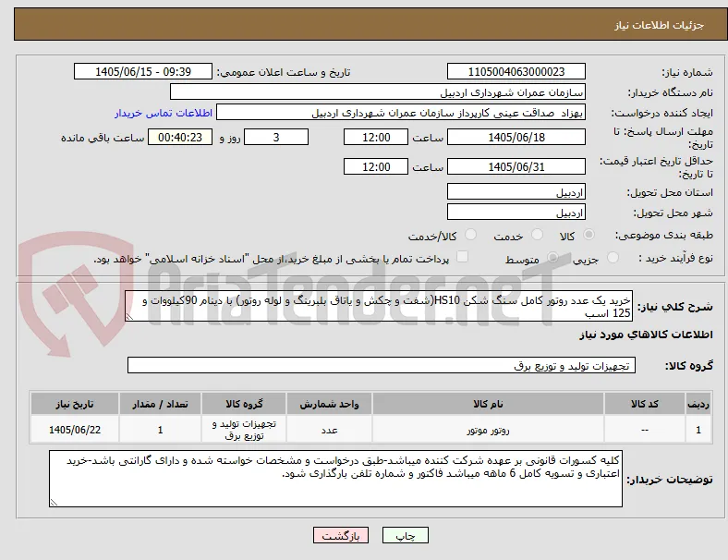Click delivery city field اردبیل

click(x=516, y=213)
